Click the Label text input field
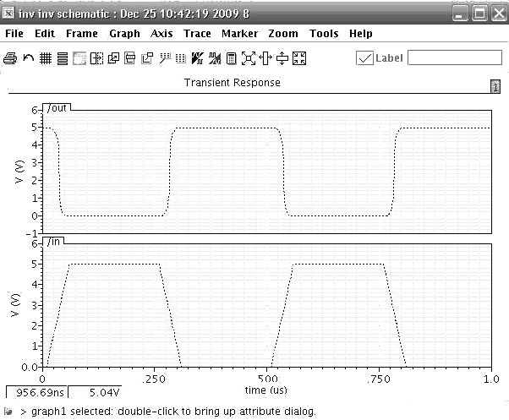 [455, 57]
